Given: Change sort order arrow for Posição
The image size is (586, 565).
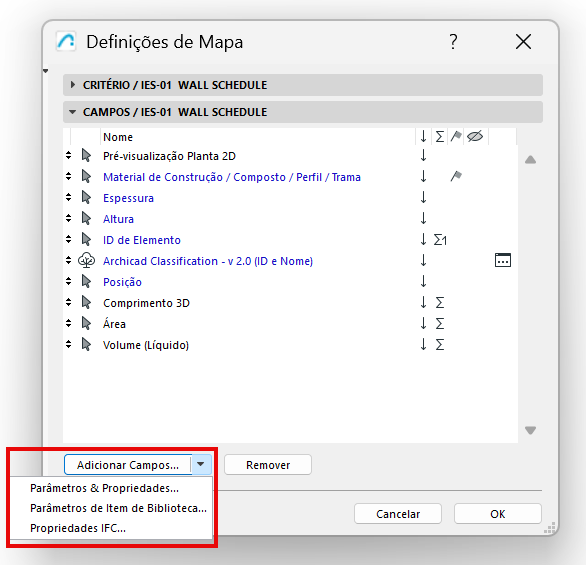Looking at the screenshot, I should click(423, 281).
